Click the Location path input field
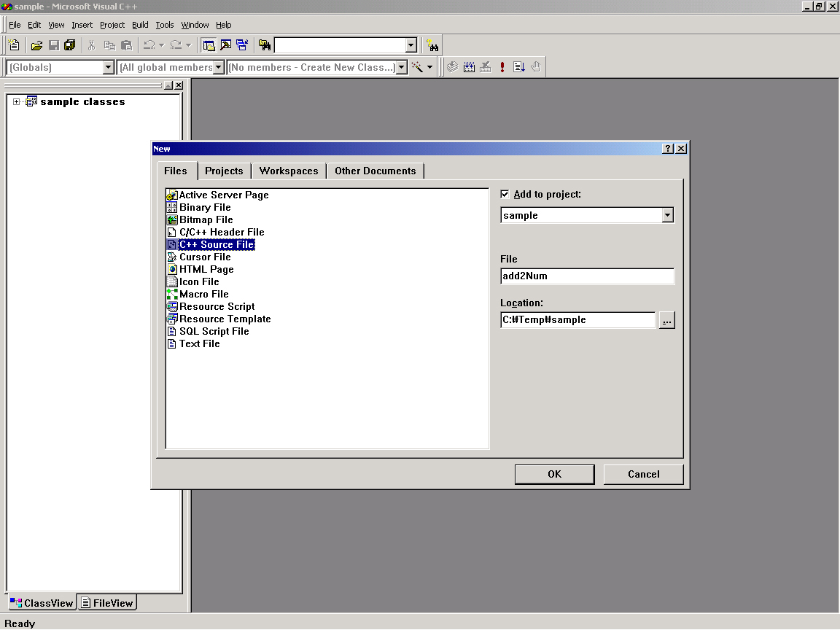The width and height of the screenshot is (840, 630). coord(577,320)
